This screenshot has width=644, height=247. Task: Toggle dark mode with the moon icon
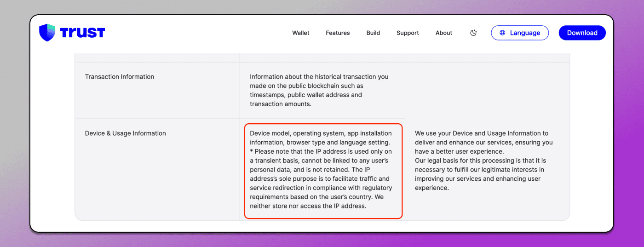(473, 33)
